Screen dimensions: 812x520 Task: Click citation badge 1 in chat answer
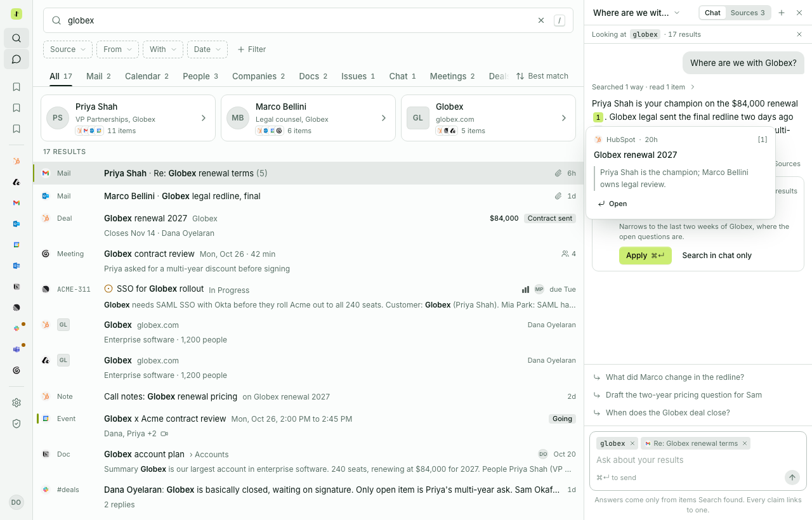(x=598, y=117)
